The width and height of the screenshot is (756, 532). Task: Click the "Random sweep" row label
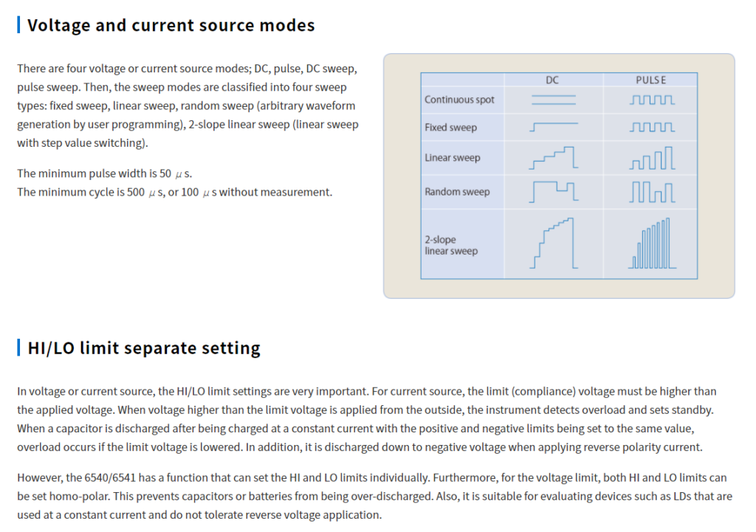(457, 192)
